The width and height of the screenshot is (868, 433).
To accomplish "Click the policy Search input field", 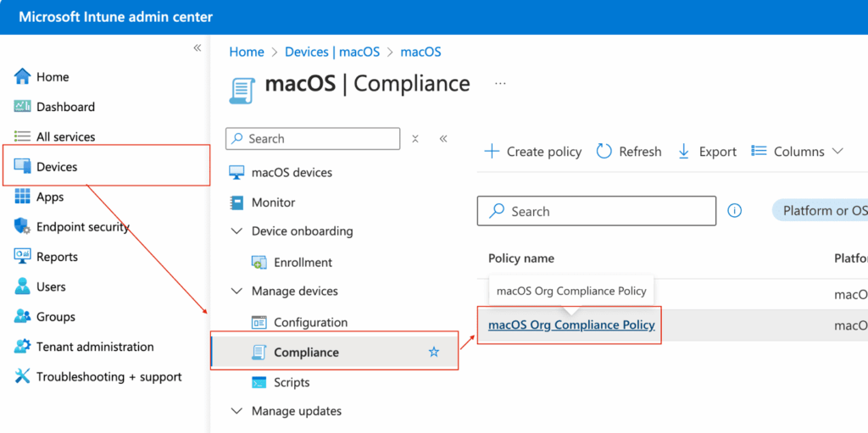I will click(x=597, y=212).
